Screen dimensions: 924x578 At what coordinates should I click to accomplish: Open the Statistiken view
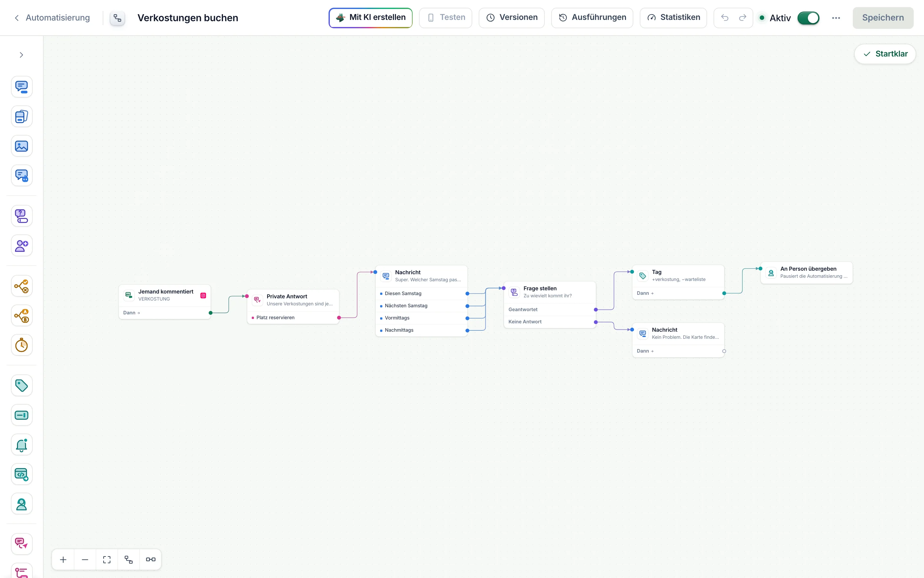(x=673, y=18)
